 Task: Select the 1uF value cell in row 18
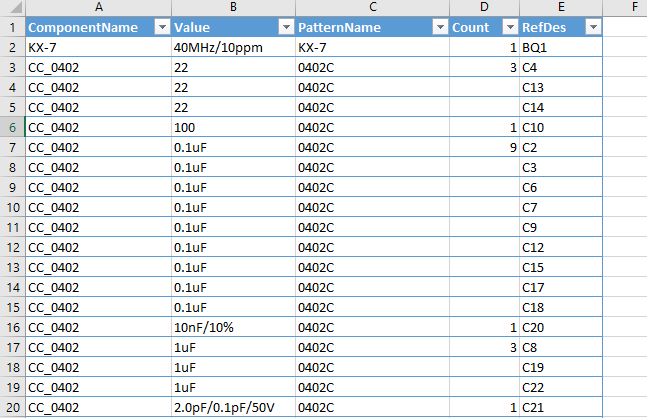(x=234, y=368)
